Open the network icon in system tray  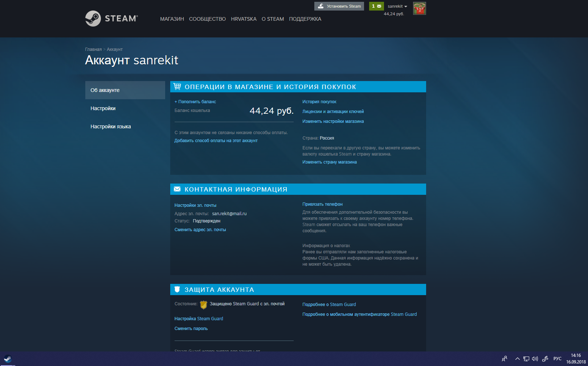[x=526, y=359]
